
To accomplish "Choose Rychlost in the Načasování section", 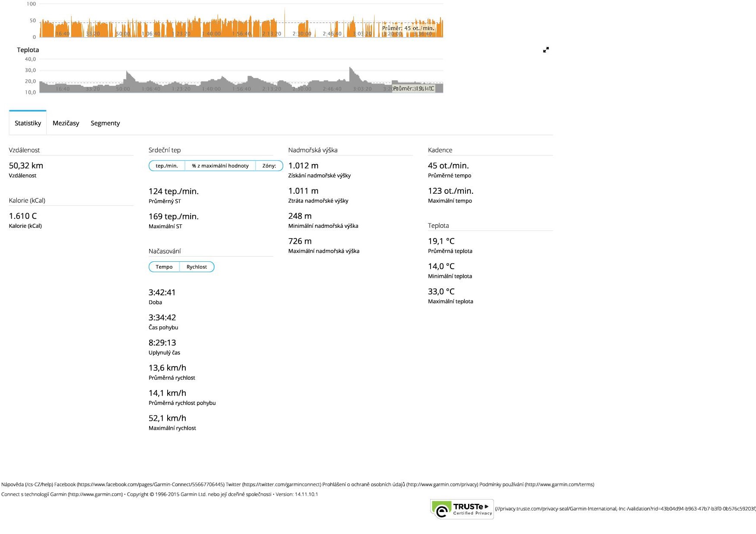I will 197,267.
